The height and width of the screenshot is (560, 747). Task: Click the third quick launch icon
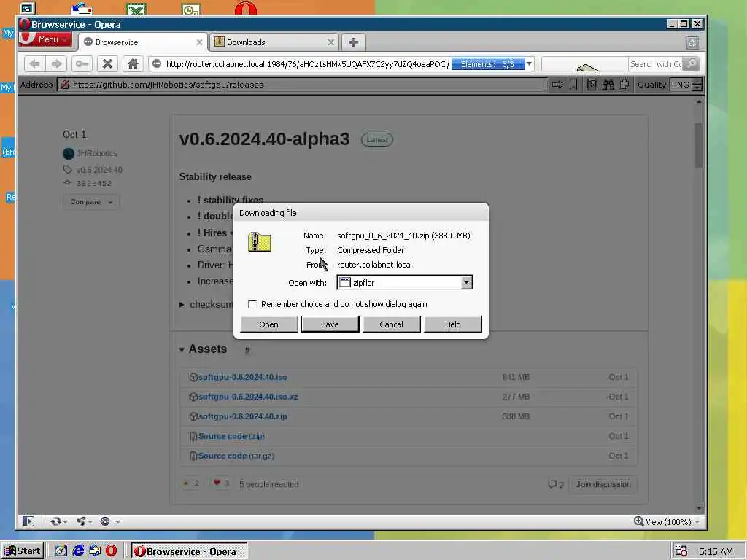[x=95, y=551]
